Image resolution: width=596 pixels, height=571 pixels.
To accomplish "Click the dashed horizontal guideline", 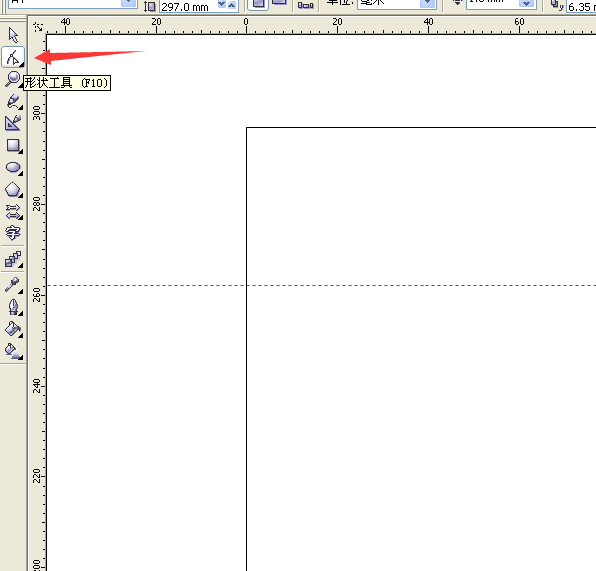I will click(321, 285).
